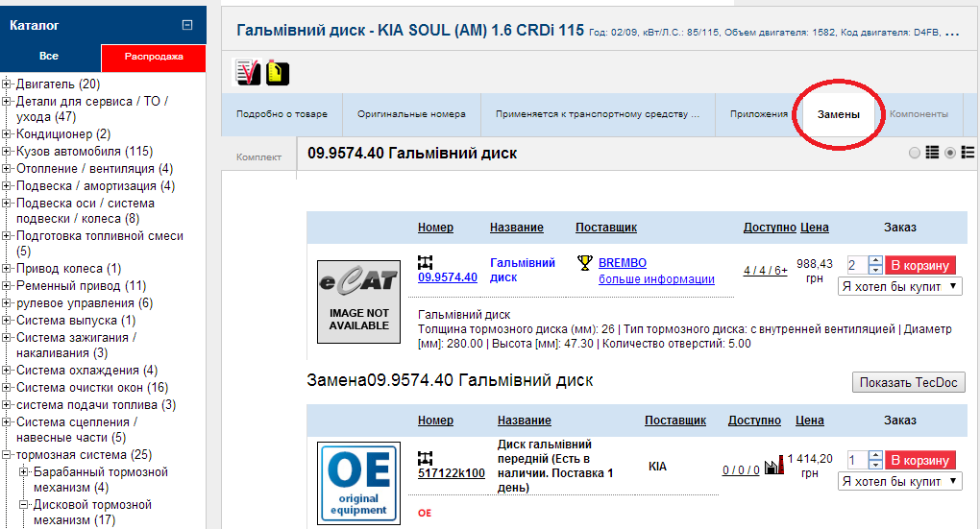Add the BREMBO disc to cart

click(x=920, y=266)
